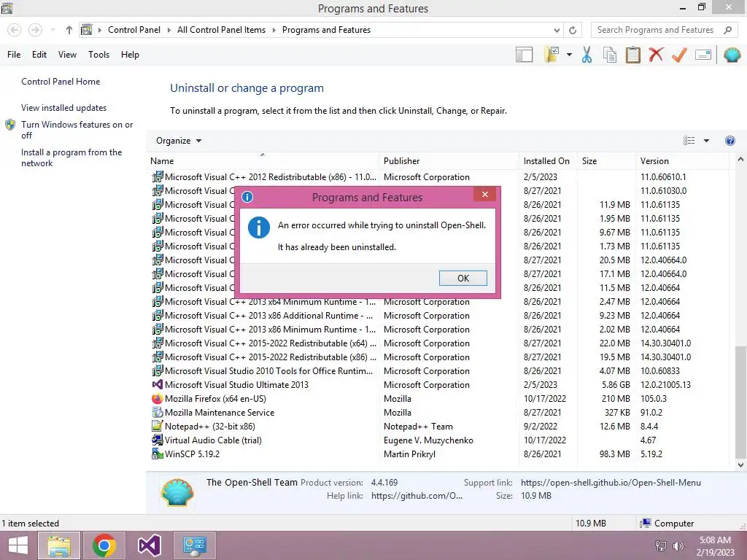This screenshot has width=747, height=560.
Task: Go to Control Panel Home
Action: click(x=61, y=82)
